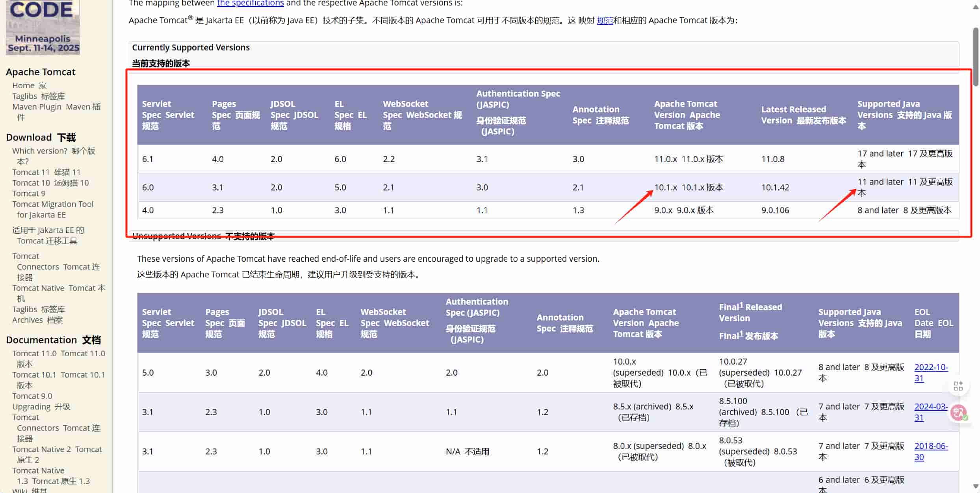Click the scrollbar down arrow
The width and height of the screenshot is (980, 493).
click(x=975, y=486)
